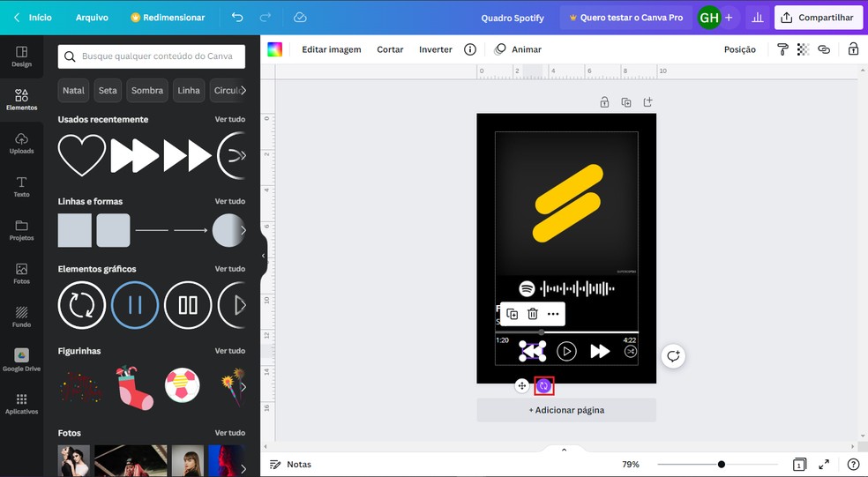868x477 pixels.
Task: Open the Design sidebar panel
Action: coord(21,56)
